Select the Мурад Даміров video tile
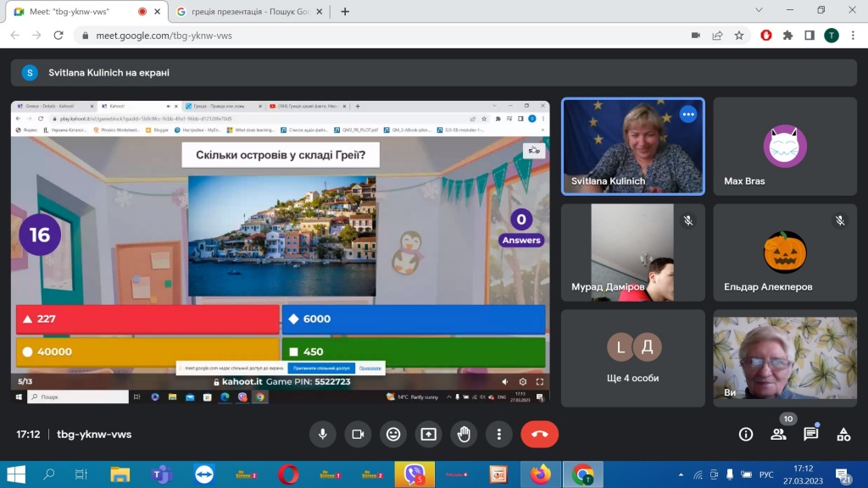The width and height of the screenshot is (868, 488). click(632, 252)
